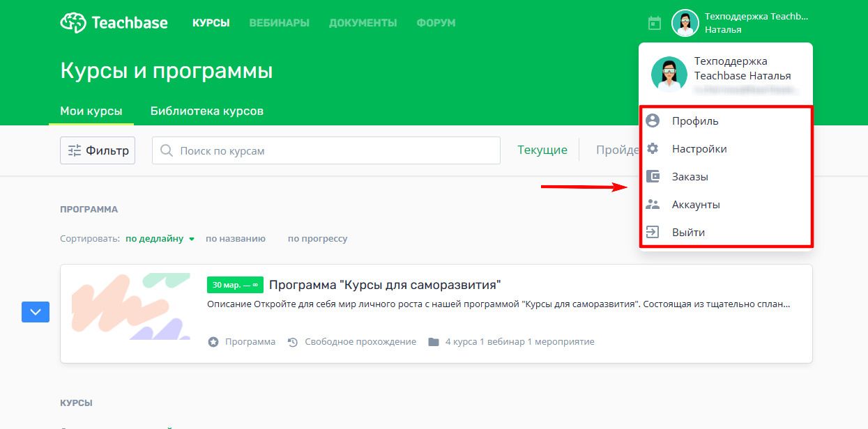The height and width of the screenshot is (429, 868).
Task: Click the КУРСЫ section heading below program
Action: 77,403
